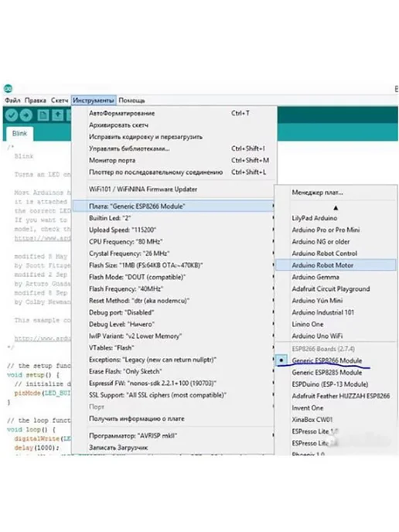Expand Crystal Frequency: "26 MHz" submenu
Screen dimensions: 399x532
174,254
